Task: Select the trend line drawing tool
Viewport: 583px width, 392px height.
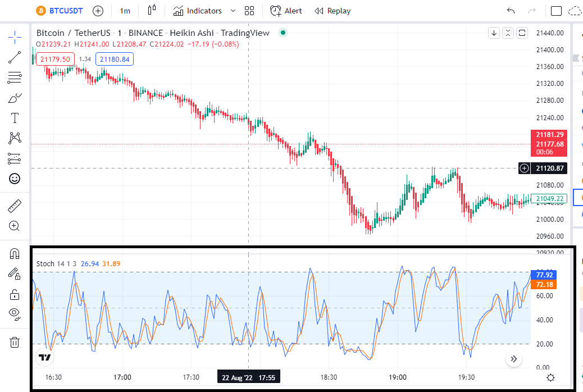Action: (x=15, y=57)
